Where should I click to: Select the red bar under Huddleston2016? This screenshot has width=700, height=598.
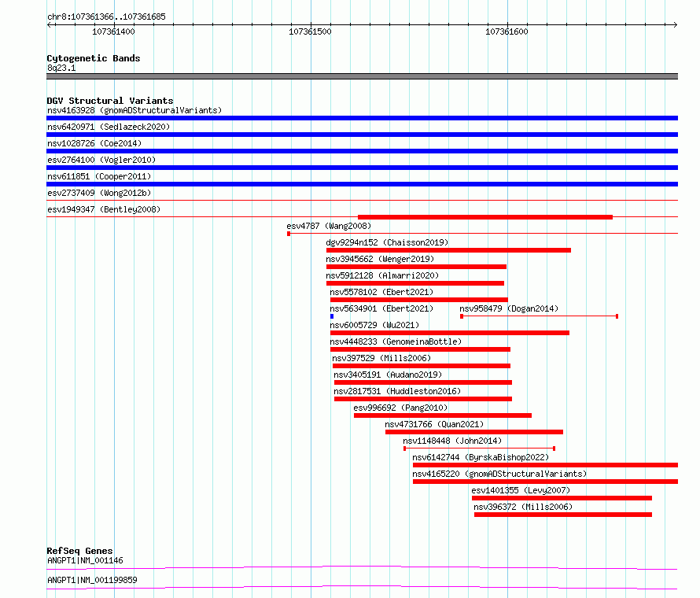(423, 399)
